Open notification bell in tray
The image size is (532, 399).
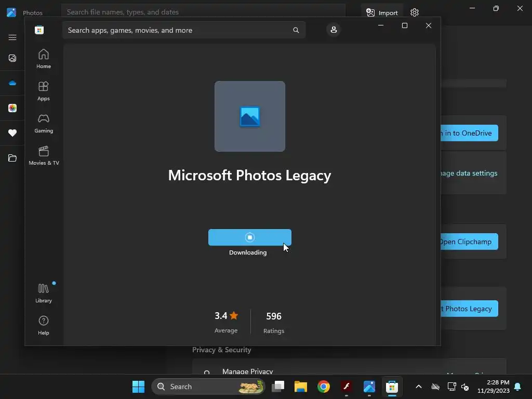(517, 387)
